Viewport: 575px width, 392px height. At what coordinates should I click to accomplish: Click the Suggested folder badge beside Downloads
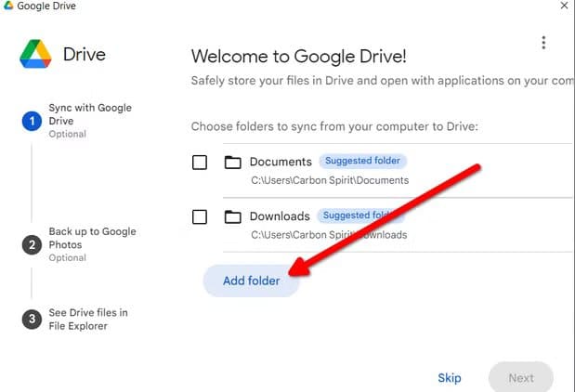[x=360, y=216]
